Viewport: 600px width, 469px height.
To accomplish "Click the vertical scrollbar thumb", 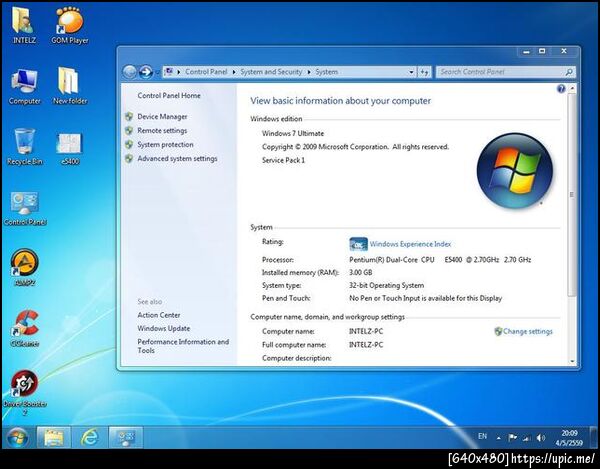I will point(572,194).
